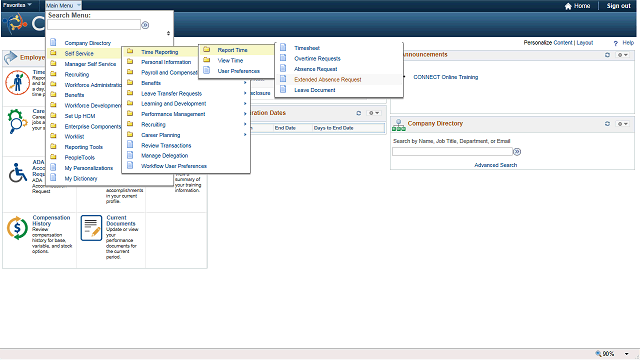The width and height of the screenshot is (640, 360).
Task: Open the Announcements settings gear dropdown
Action: [x=622, y=55]
